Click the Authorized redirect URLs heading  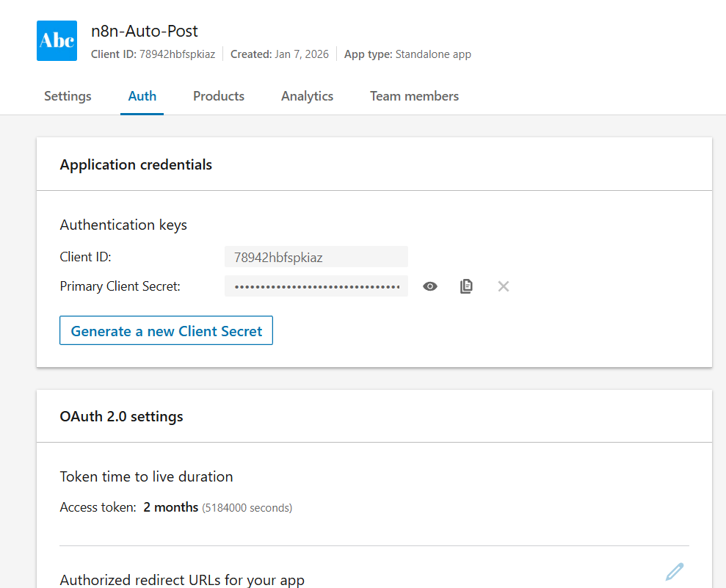pyautogui.click(x=182, y=580)
